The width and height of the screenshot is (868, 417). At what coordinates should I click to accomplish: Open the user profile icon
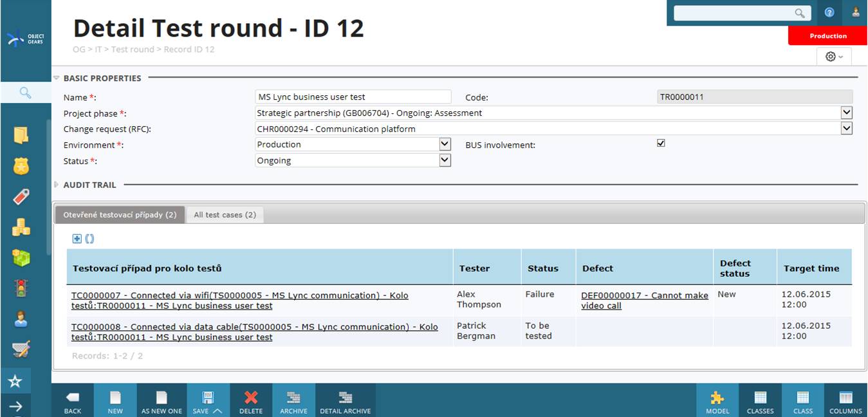coord(856,12)
